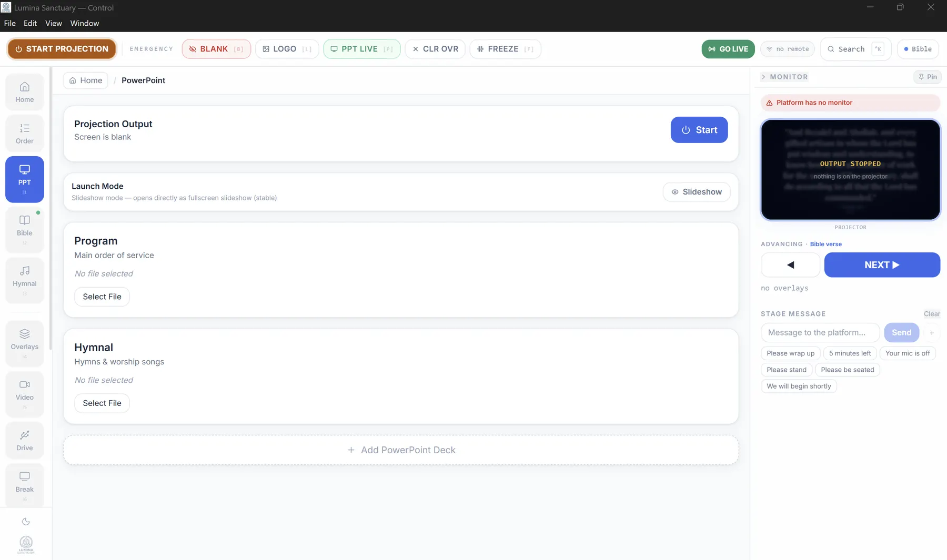This screenshot has height=560, width=947.
Task: Send 'Your mic is off' preset
Action: (908, 353)
